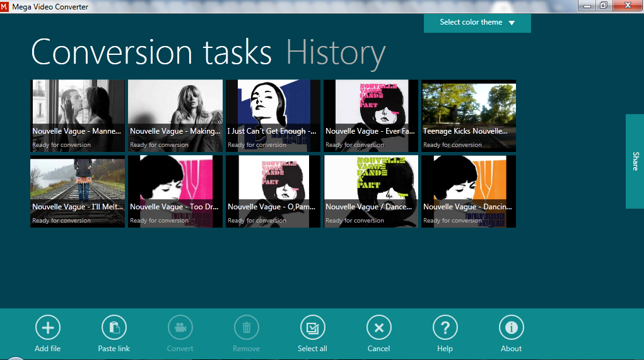Open About via the info icon
644x360 pixels.
512,328
